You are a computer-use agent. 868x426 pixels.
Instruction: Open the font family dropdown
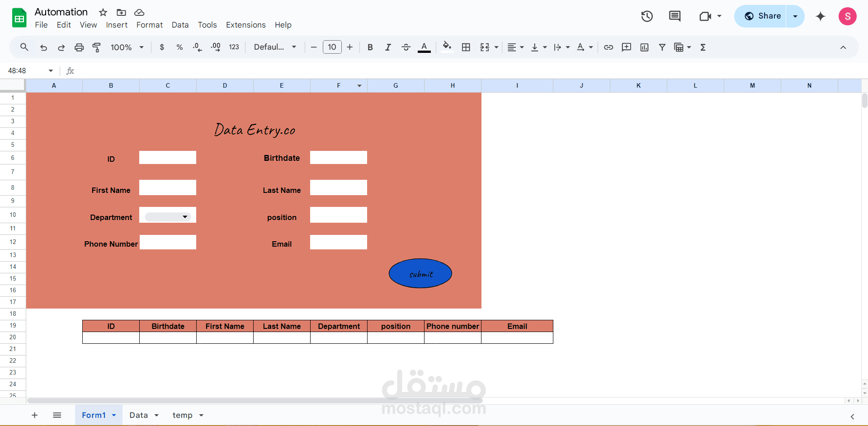[x=275, y=47]
